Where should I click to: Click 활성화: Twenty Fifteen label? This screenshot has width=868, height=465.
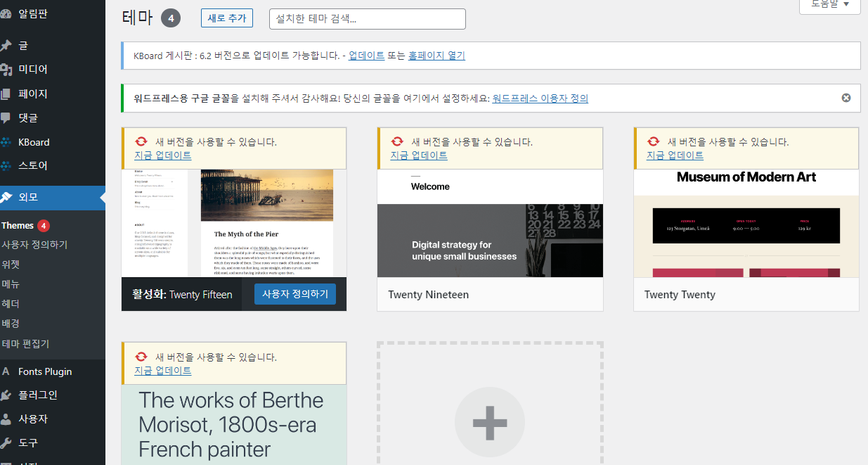tap(182, 295)
